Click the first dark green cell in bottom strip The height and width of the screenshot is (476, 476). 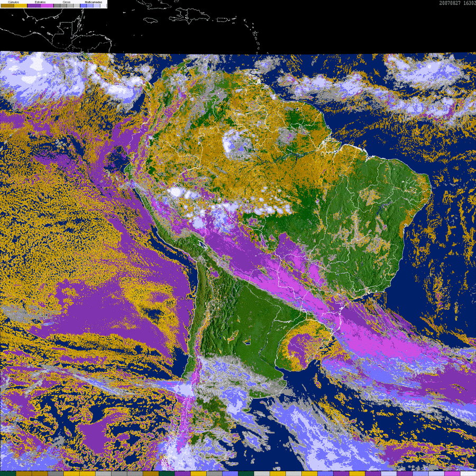(8, 473)
